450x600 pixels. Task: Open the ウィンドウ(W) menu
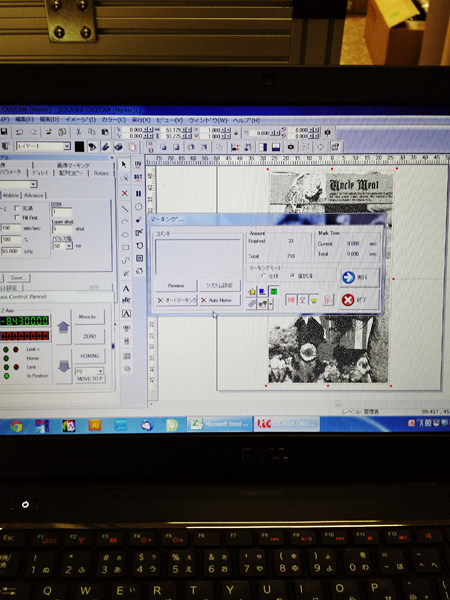tap(208, 120)
